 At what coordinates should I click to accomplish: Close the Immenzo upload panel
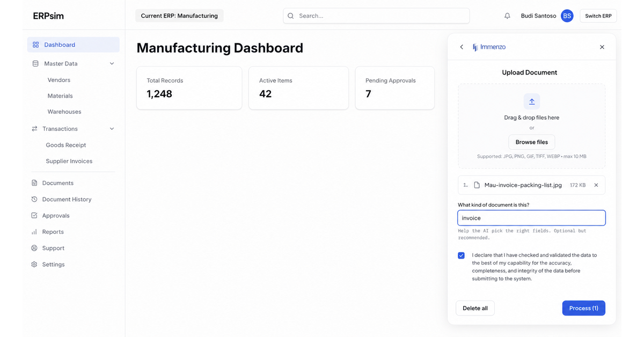(602, 47)
